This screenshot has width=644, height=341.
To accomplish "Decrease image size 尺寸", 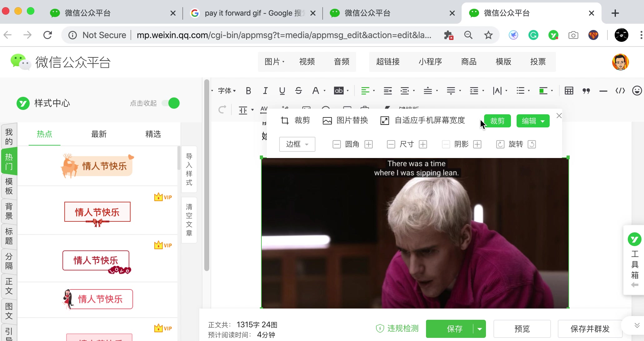I will pos(391,144).
